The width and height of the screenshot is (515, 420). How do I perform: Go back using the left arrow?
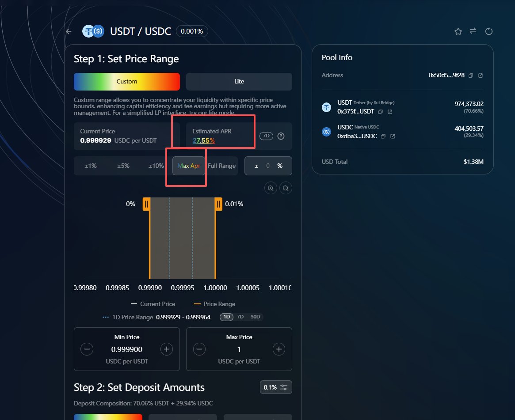[69, 31]
